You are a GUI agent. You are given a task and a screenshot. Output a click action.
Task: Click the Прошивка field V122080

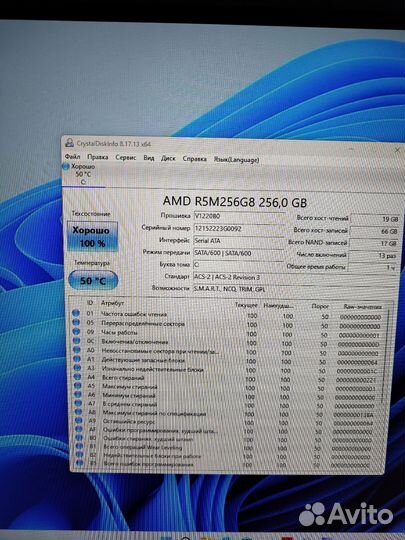click(239, 216)
